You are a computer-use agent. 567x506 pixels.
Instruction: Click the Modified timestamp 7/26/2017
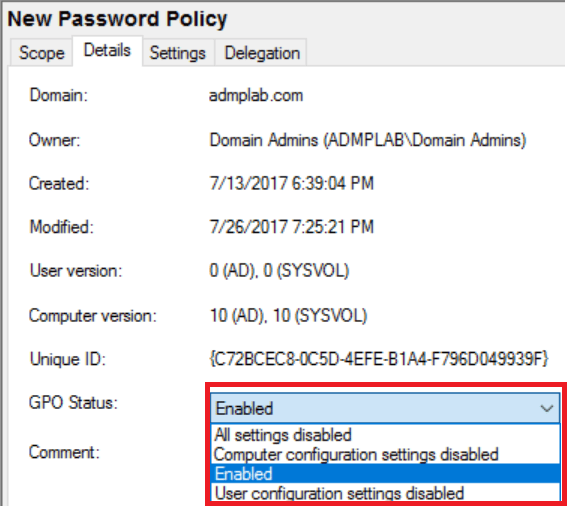tap(291, 227)
